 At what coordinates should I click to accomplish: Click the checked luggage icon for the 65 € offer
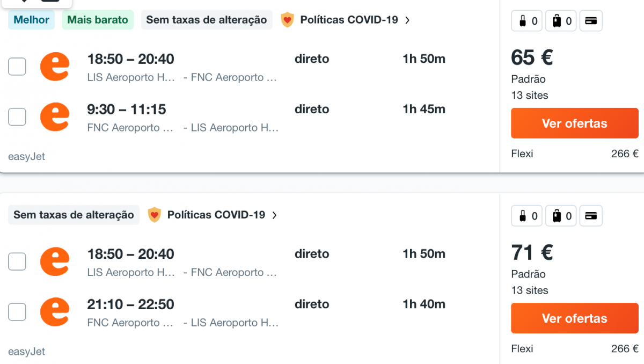tap(557, 21)
